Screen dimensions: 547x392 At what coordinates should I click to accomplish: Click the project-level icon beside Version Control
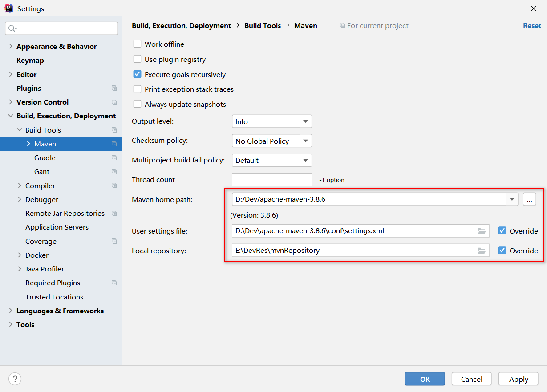click(114, 102)
